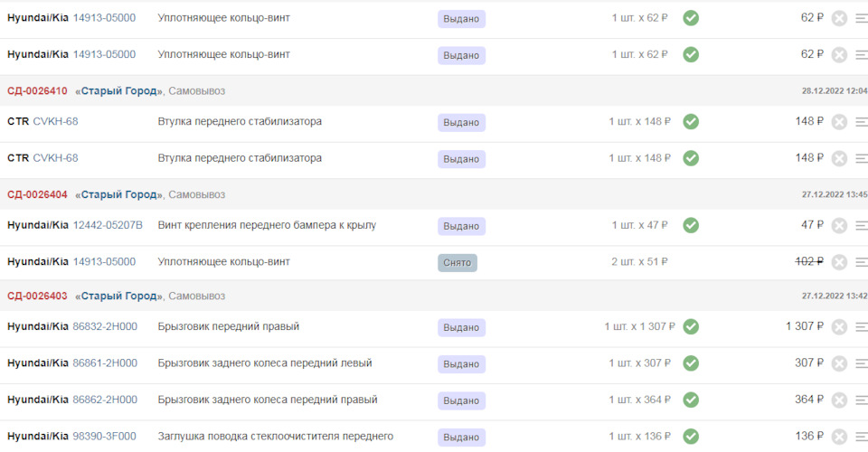Remove the 364 ₽ 86862-2H000 item

(x=839, y=400)
